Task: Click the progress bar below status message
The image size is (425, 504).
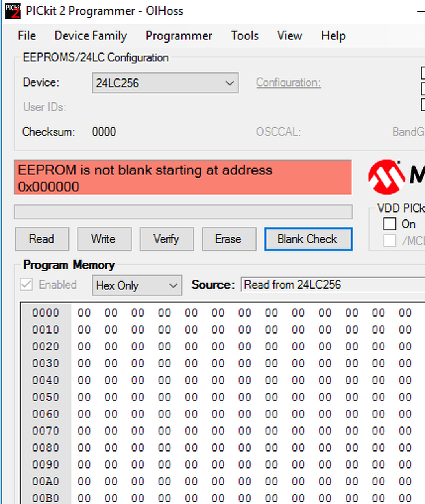Action: pyautogui.click(x=183, y=212)
